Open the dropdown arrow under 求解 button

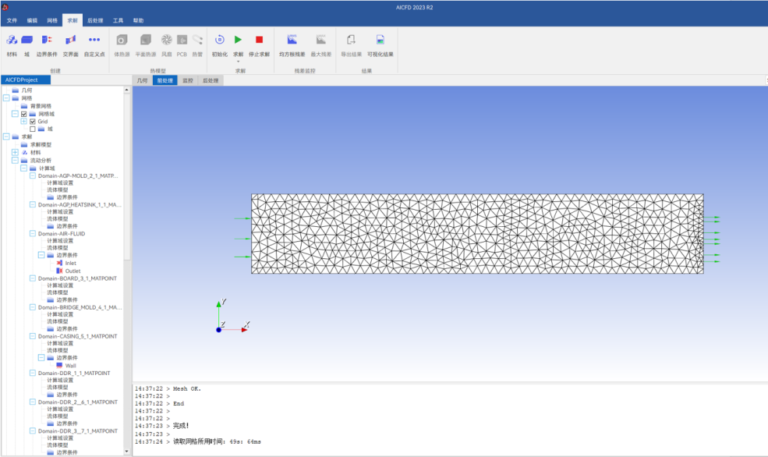tap(238, 61)
